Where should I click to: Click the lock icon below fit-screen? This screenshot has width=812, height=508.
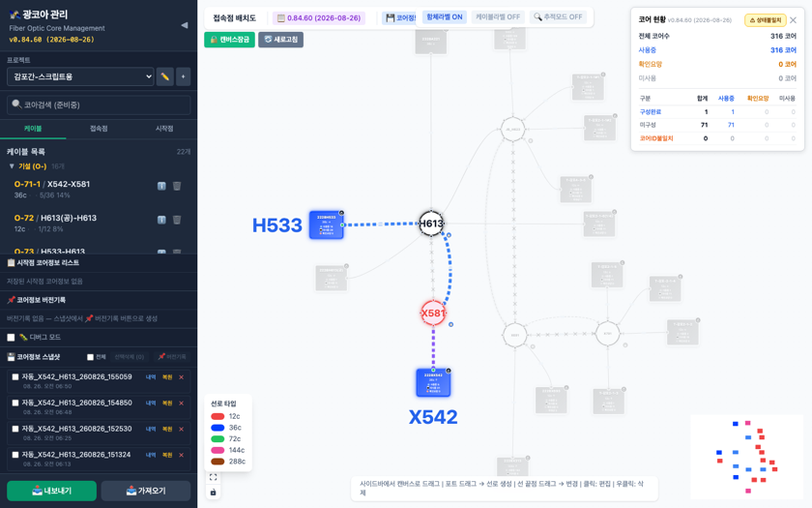point(213,492)
